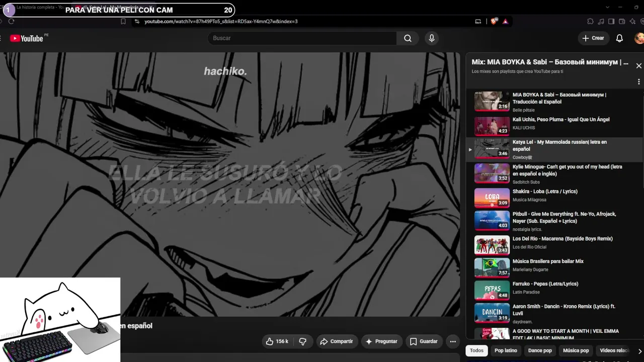
Task: Open the address bar site settings icon
Action: tap(136, 22)
